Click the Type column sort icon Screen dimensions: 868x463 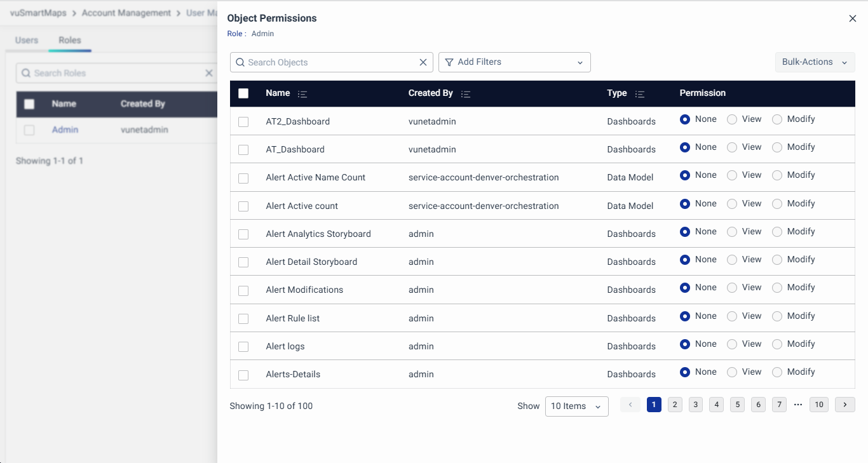click(640, 94)
